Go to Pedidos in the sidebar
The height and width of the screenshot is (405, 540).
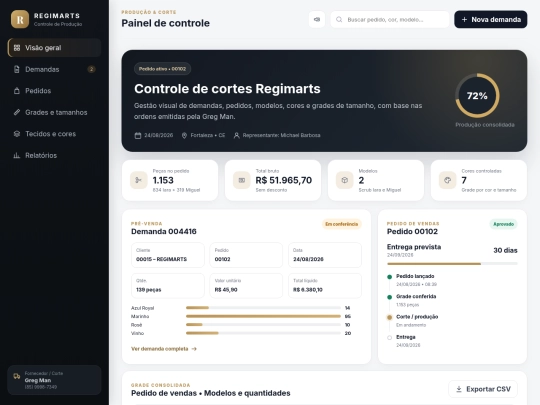[x=54, y=91]
